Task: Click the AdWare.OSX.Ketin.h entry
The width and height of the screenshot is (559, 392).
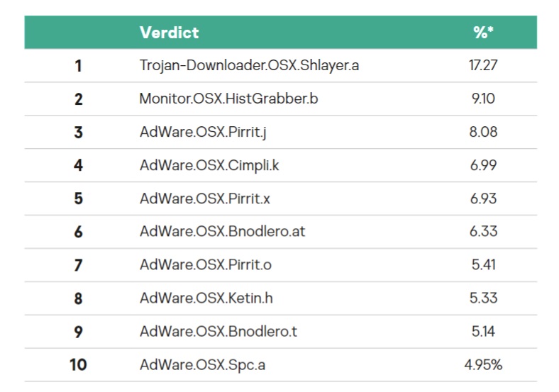Action: coord(206,298)
